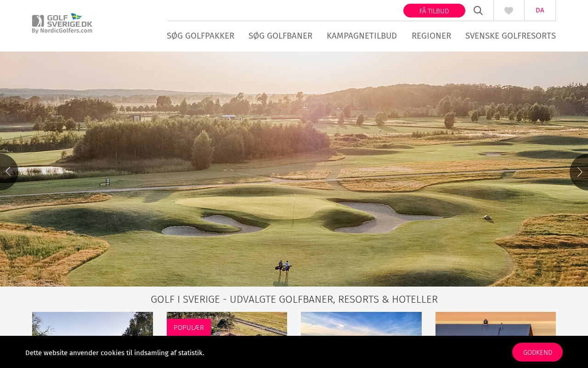View the third featured course thumbnail
Screen dimensions: 588x368
coord(361,324)
